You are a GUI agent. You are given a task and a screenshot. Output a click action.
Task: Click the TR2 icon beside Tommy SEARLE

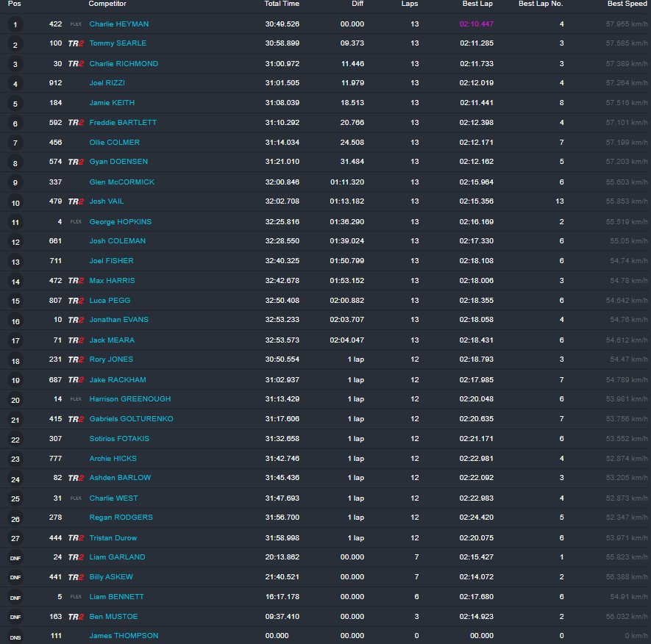pyautogui.click(x=76, y=43)
